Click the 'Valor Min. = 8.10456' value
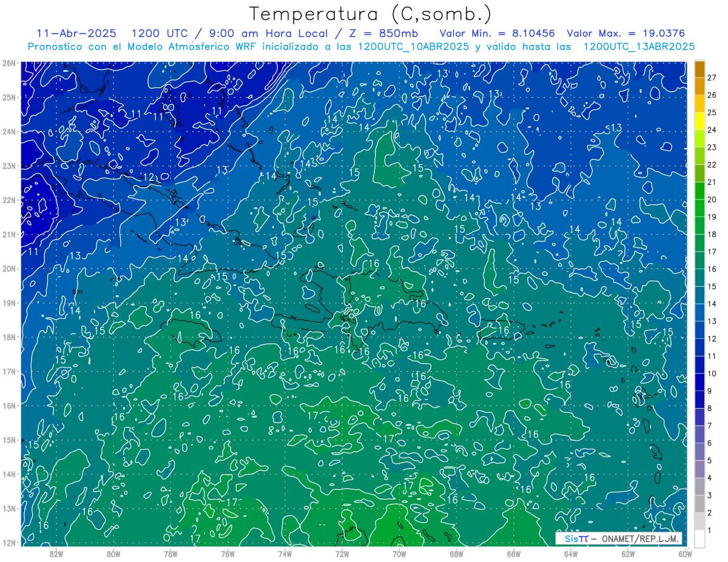 [x=497, y=33]
